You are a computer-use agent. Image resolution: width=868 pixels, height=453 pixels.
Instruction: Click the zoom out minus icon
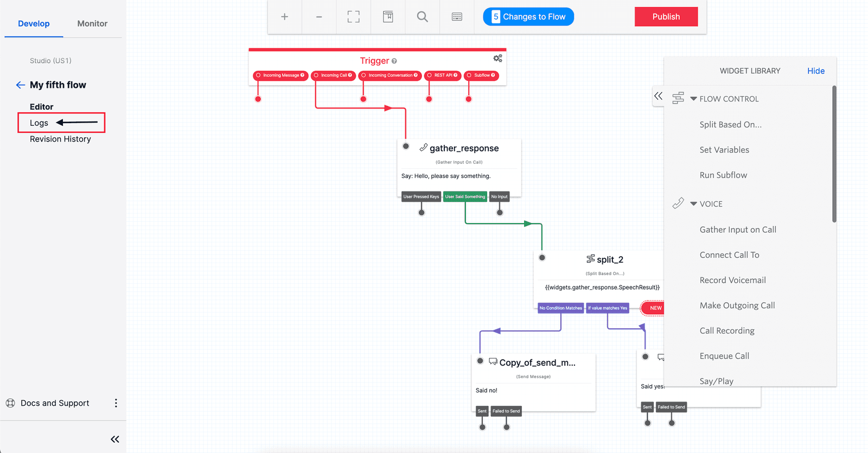tap(319, 17)
